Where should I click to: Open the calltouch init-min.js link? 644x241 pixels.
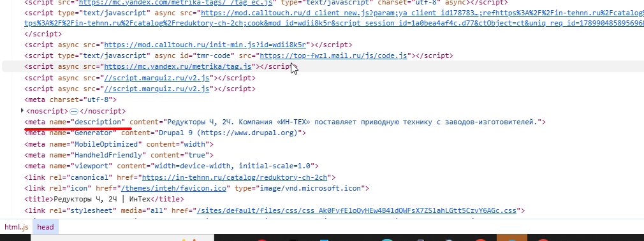pyautogui.click(x=205, y=45)
